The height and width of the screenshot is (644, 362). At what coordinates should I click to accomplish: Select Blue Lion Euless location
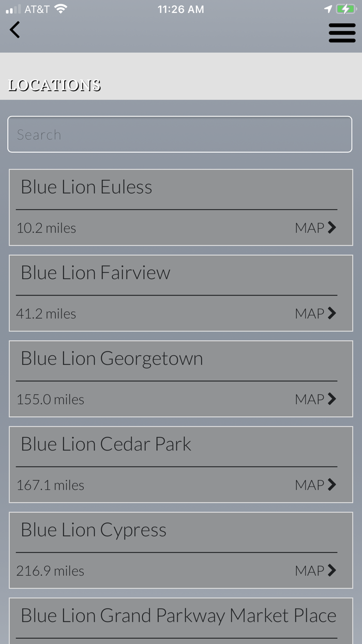click(x=86, y=187)
